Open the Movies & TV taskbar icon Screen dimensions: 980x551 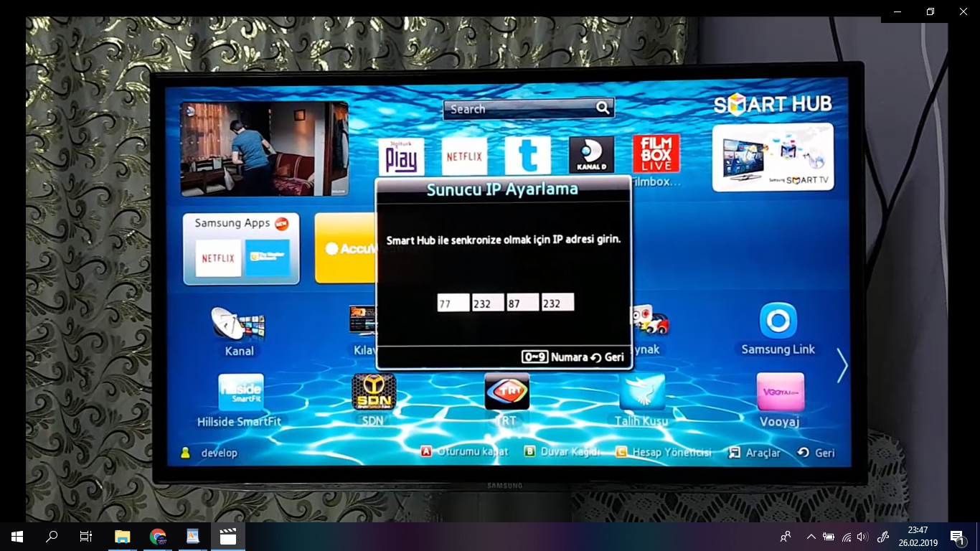click(x=227, y=536)
